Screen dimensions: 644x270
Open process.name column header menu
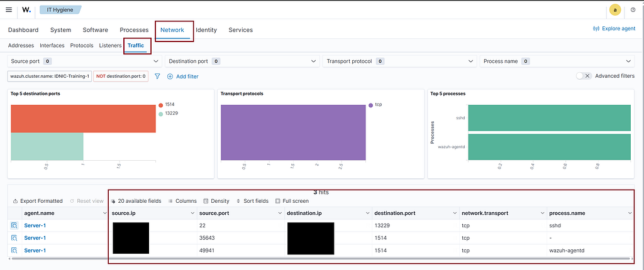tap(630, 213)
